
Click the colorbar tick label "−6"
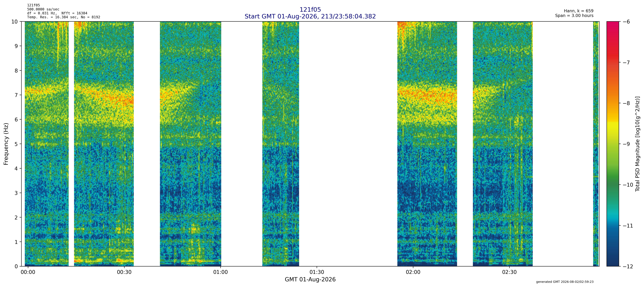pyautogui.click(x=626, y=22)
